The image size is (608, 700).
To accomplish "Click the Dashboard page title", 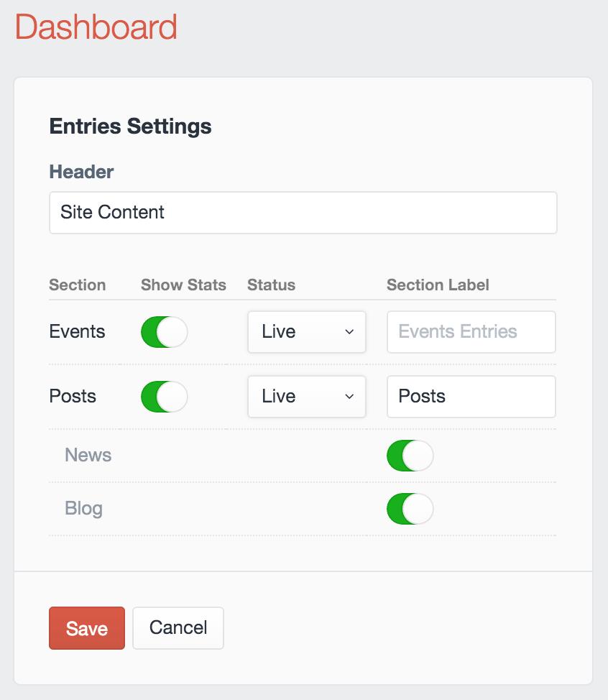I will (x=96, y=27).
